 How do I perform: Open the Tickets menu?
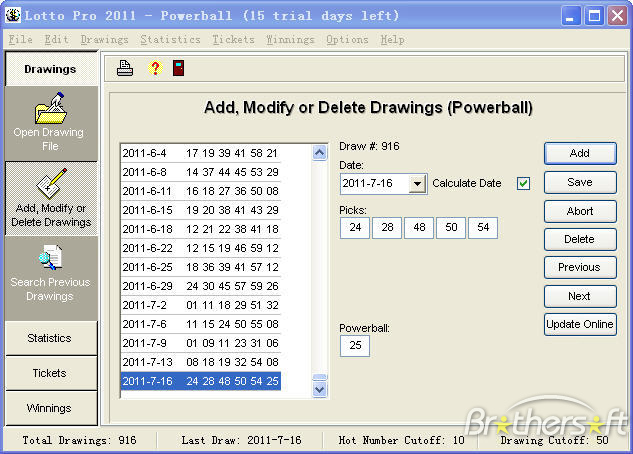pos(233,40)
